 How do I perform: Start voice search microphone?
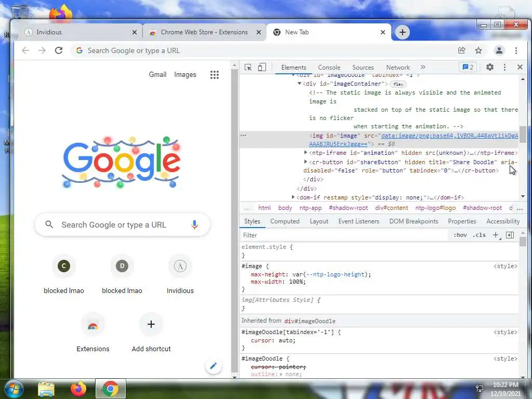tap(194, 224)
